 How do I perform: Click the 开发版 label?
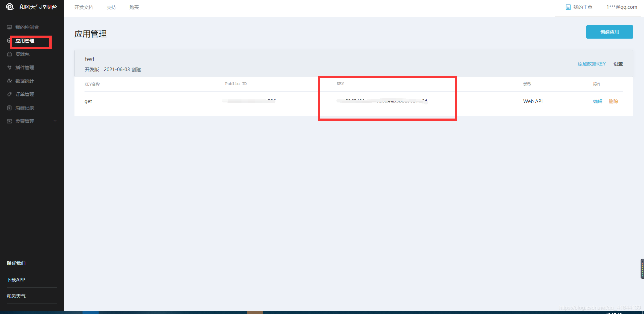tap(92, 70)
